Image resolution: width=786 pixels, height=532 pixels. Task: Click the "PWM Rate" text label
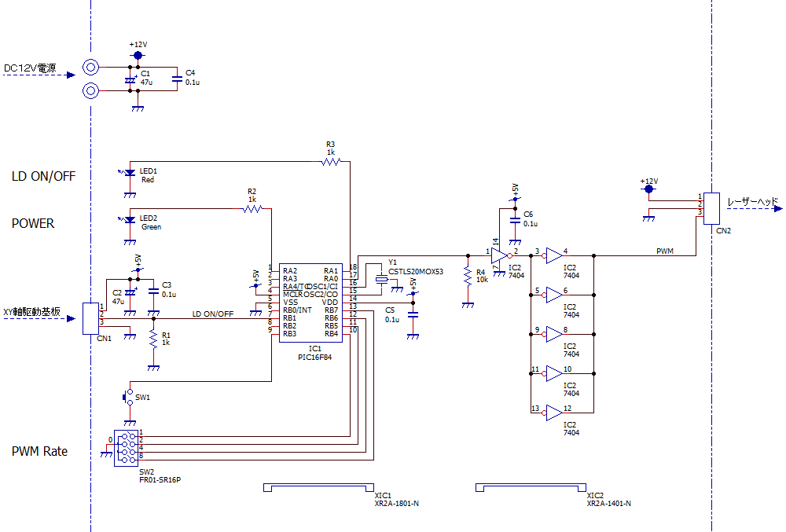[x=39, y=452]
